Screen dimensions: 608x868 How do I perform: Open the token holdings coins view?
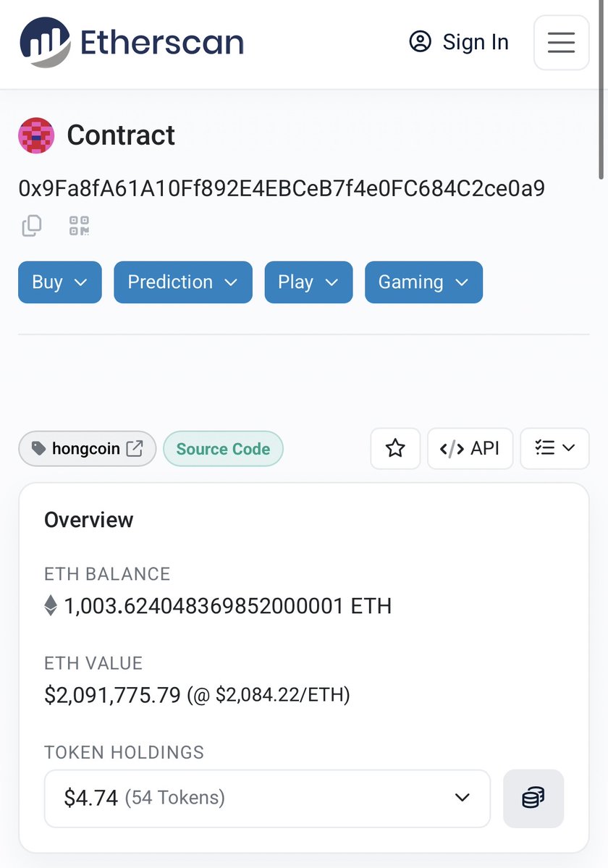point(533,799)
